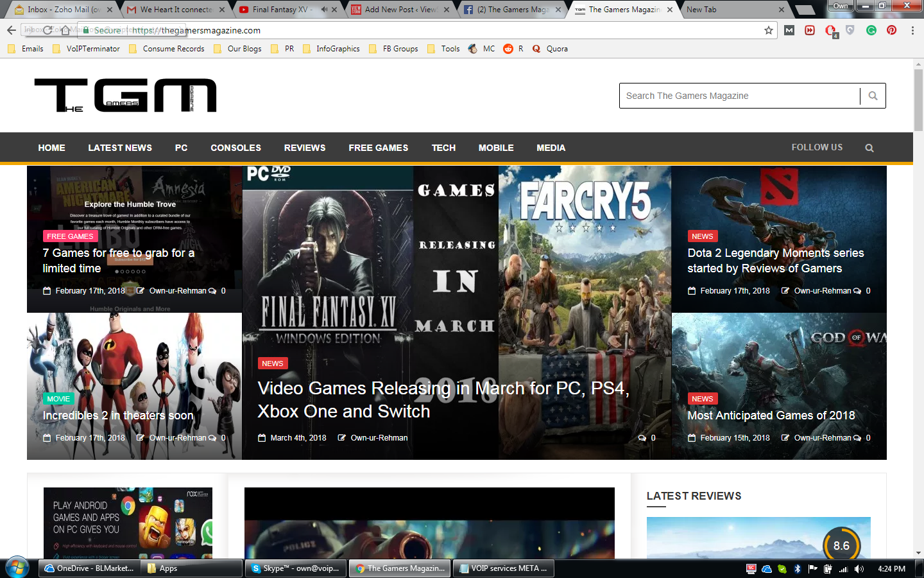Click the shield extension icon
Viewport: 924px width, 578px height.
point(850,30)
